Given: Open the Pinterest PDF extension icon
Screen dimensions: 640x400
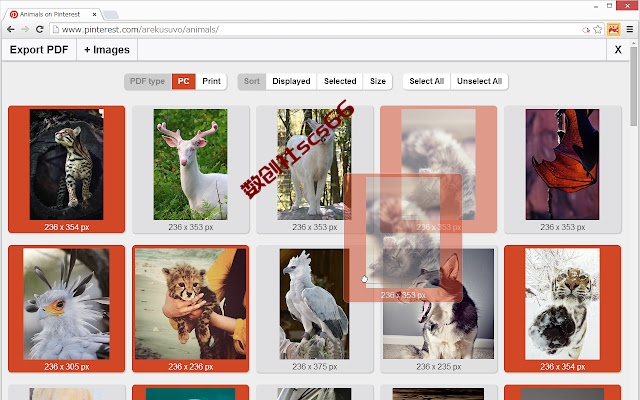Looking at the screenshot, I should point(613,29).
